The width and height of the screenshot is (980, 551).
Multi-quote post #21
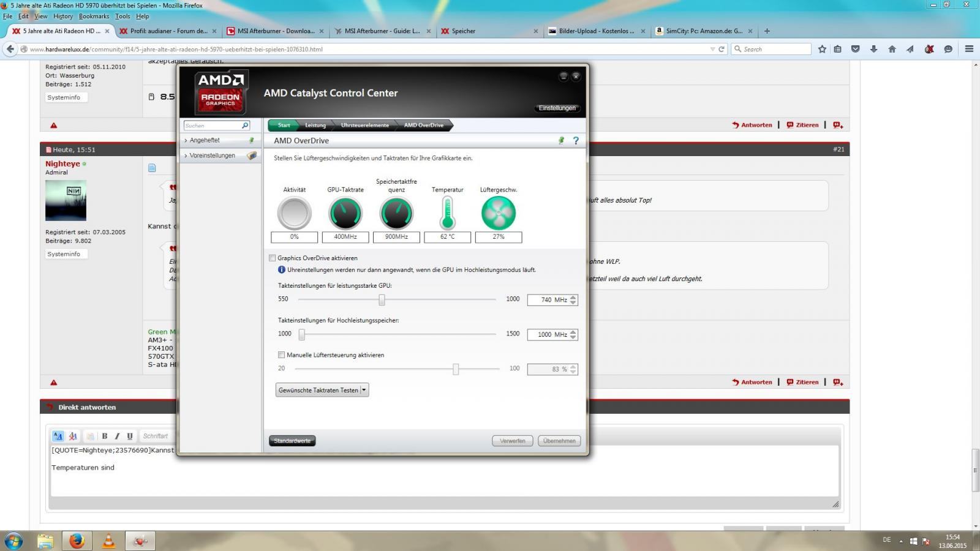(838, 382)
